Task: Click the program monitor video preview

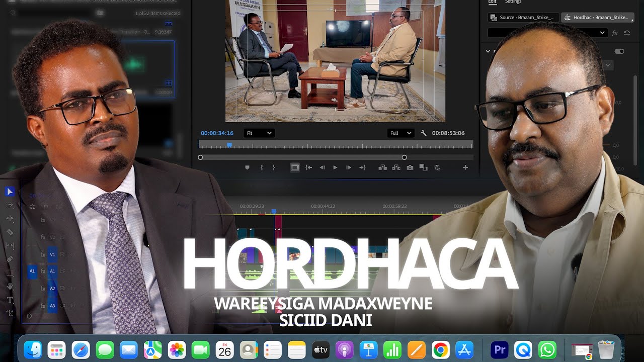Action: point(335,60)
